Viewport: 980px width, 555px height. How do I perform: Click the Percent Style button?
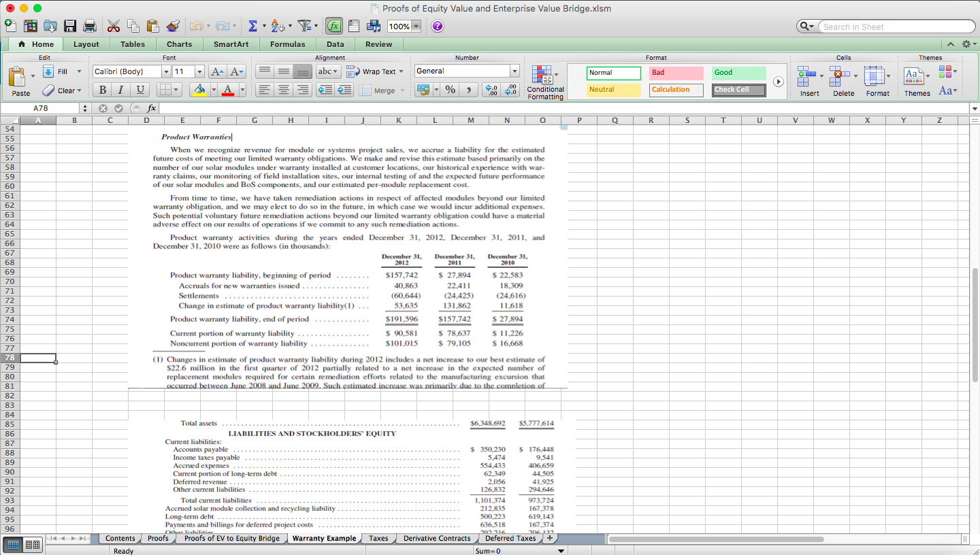pos(450,90)
